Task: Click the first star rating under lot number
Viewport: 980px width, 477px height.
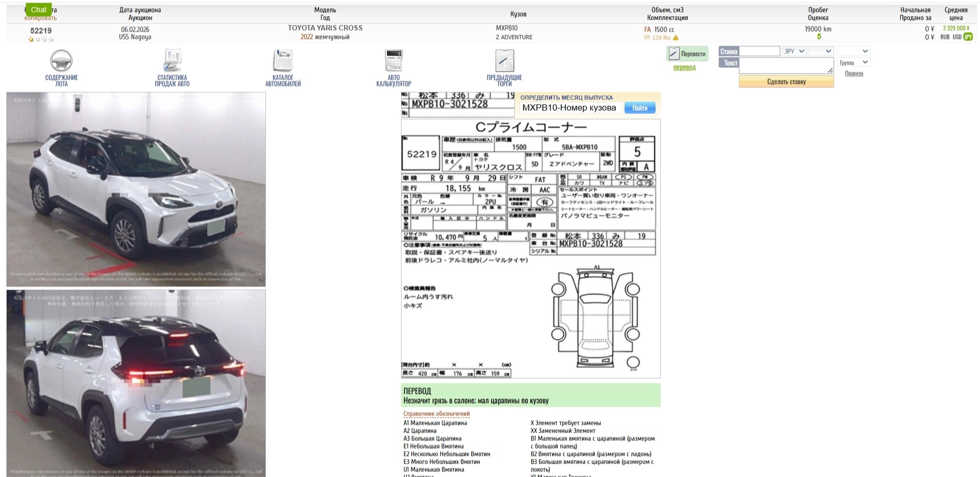Action: tap(32, 39)
